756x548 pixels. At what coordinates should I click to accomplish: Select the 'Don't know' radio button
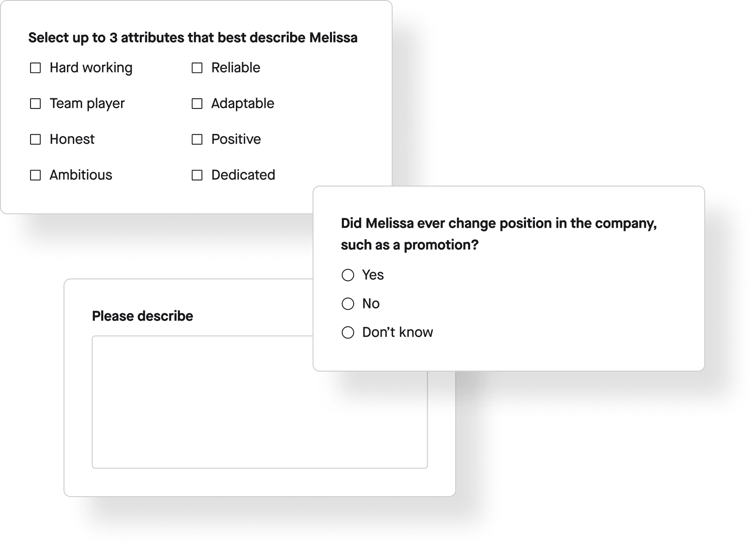tap(349, 332)
